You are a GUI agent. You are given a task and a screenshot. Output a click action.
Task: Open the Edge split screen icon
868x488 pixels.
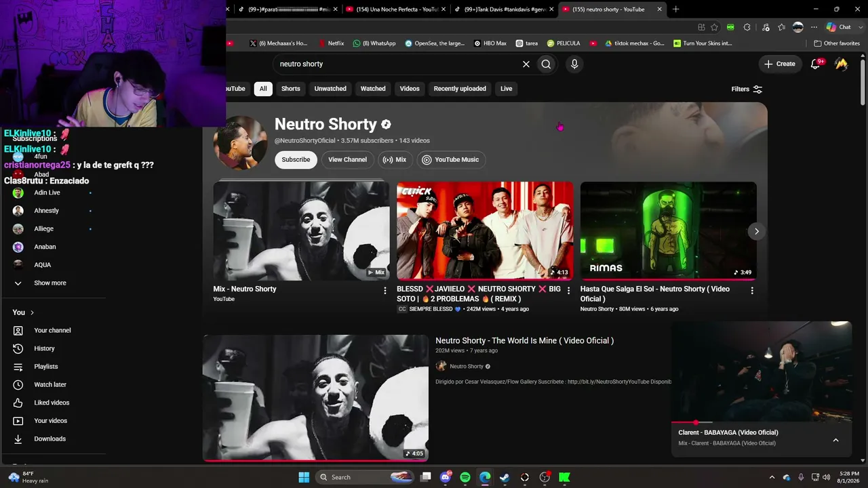coord(701,27)
